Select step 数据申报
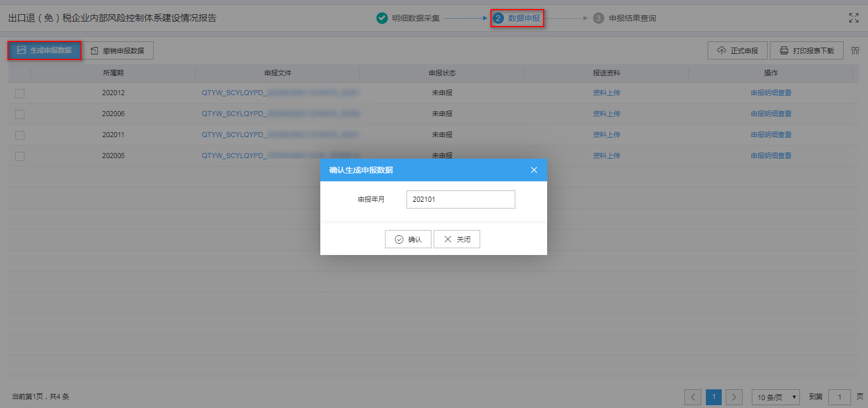The image size is (868, 408). 517,18
